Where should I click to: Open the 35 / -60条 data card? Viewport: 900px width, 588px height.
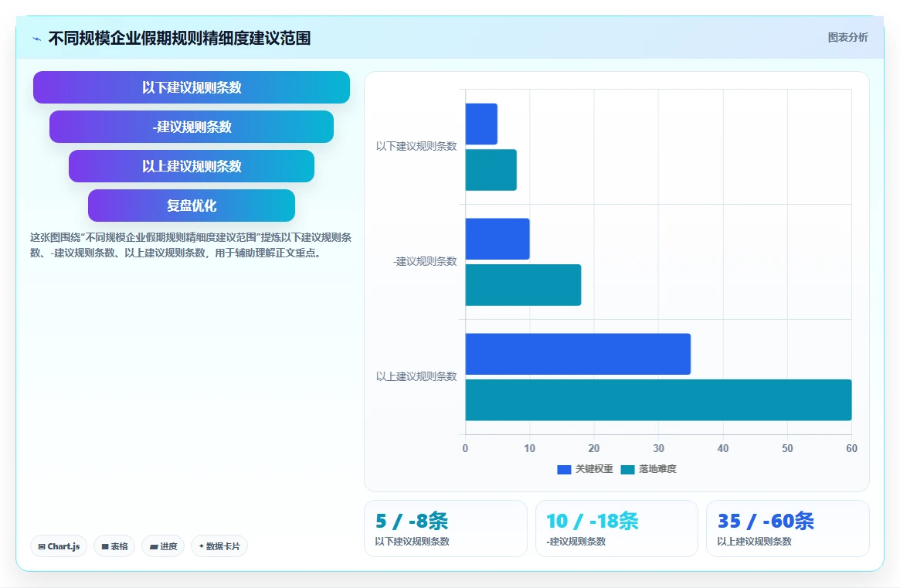coord(787,529)
